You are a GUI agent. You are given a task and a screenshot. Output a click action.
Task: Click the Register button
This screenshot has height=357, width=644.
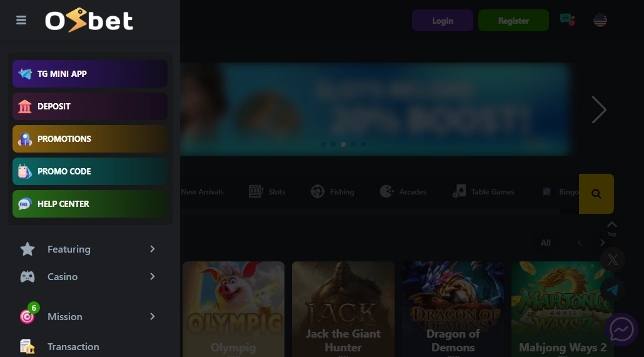click(x=513, y=21)
